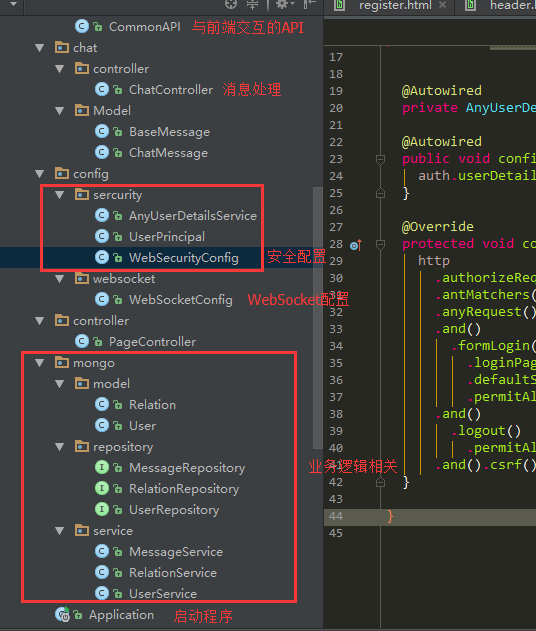Open BaseMessage class
This screenshot has width=536, height=631.
point(169,132)
